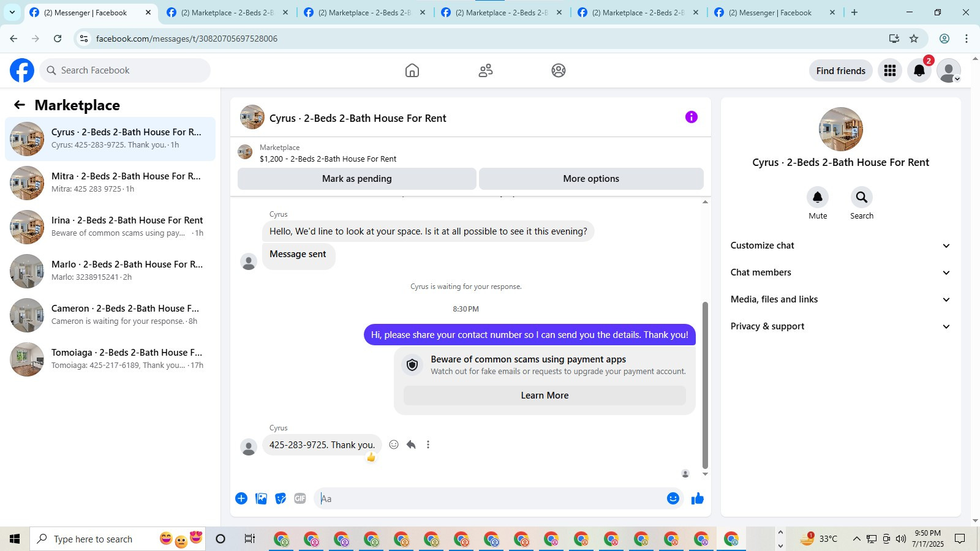Image resolution: width=980 pixels, height=551 pixels.
Task: Click scroll up arrow in chat
Action: (x=705, y=201)
